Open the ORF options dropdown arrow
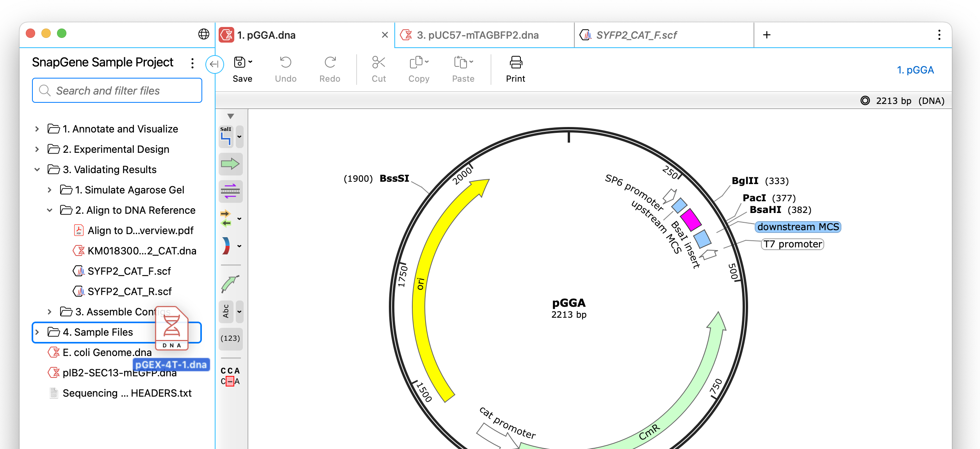This screenshot has height=449, width=980. 239,218
